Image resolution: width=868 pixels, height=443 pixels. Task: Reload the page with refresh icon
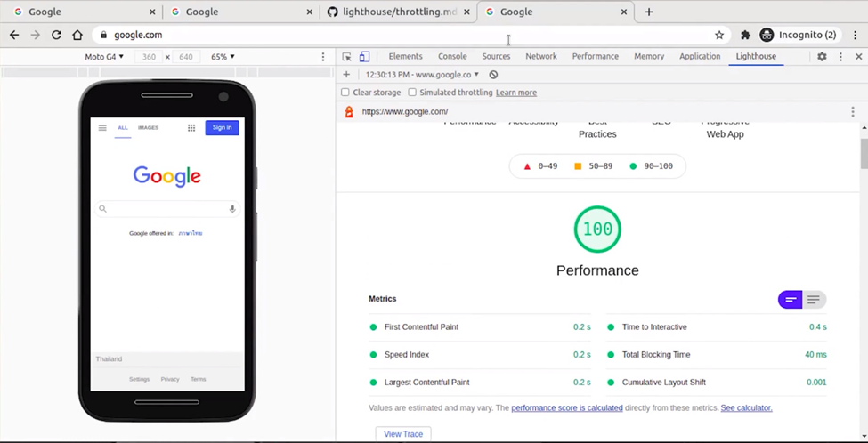point(56,36)
